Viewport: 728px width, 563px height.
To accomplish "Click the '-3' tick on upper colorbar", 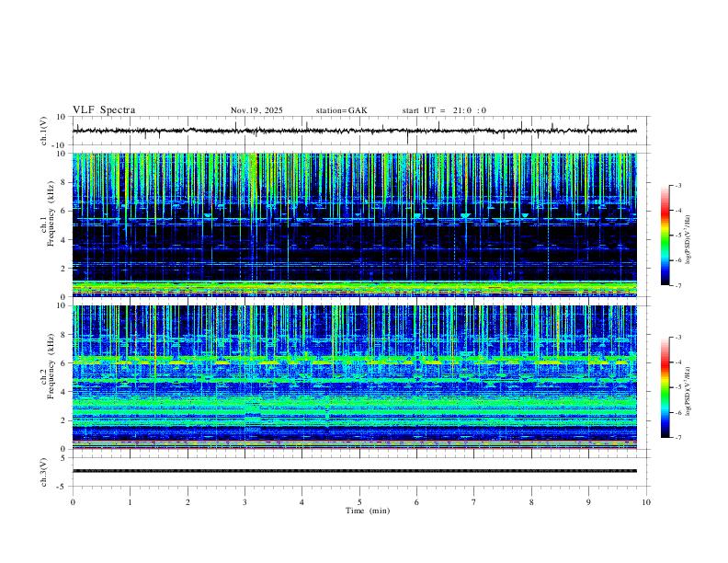I will tap(677, 186).
